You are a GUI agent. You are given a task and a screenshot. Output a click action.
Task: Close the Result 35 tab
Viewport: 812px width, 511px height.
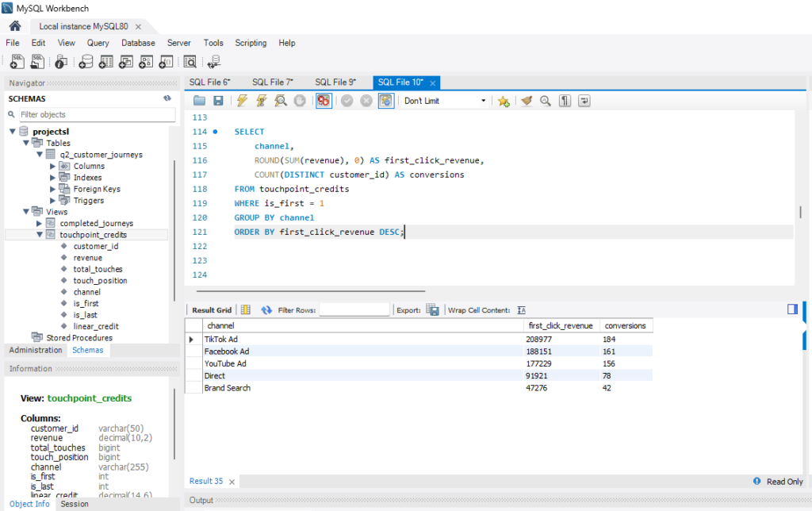(232, 482)
